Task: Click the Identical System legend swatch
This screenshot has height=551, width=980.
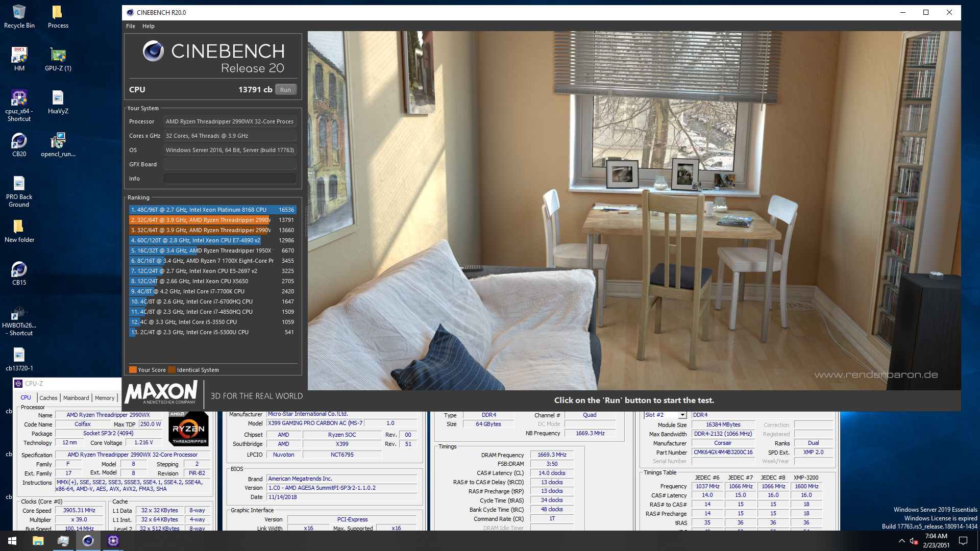Action: click(172, 370)
